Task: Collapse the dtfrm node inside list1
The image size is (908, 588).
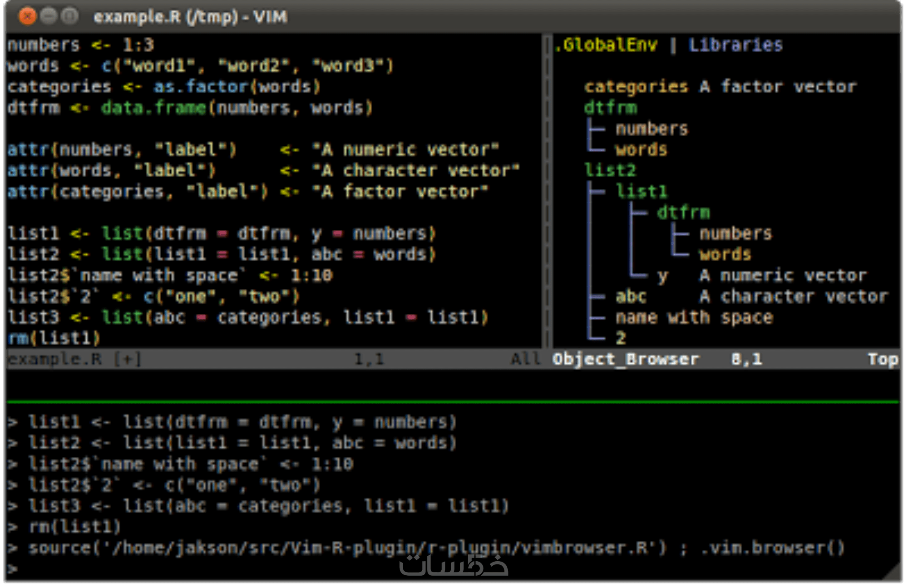Action: pos(683,212)
